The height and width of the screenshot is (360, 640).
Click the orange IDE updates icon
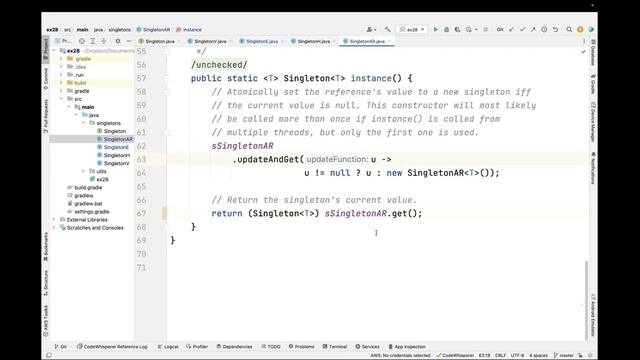point(580,29)
